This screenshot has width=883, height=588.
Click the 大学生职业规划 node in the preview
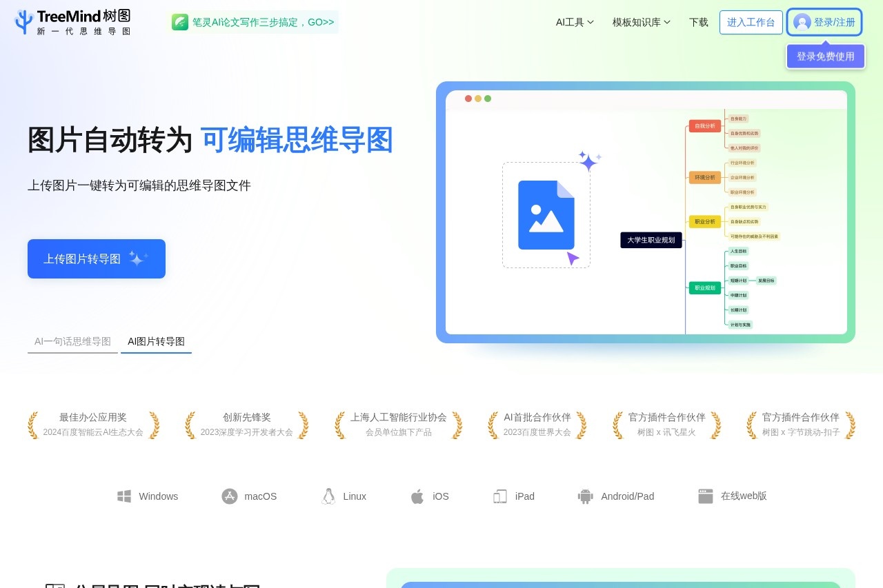click(x=650, y=240)
